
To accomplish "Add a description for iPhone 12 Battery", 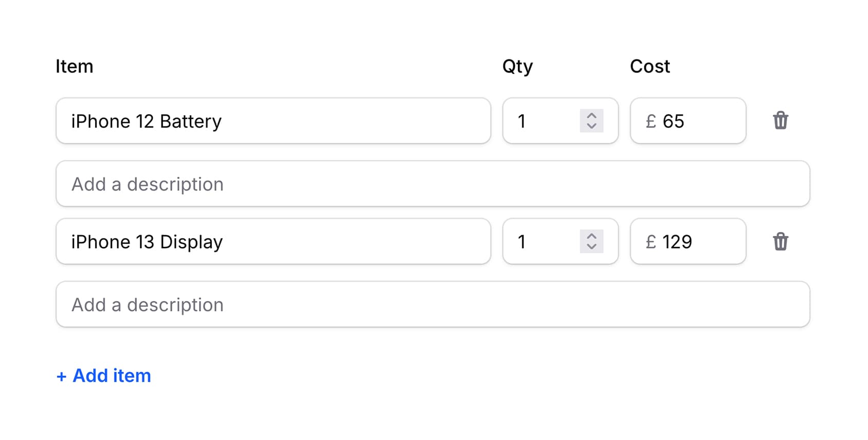I will (432, 184).
